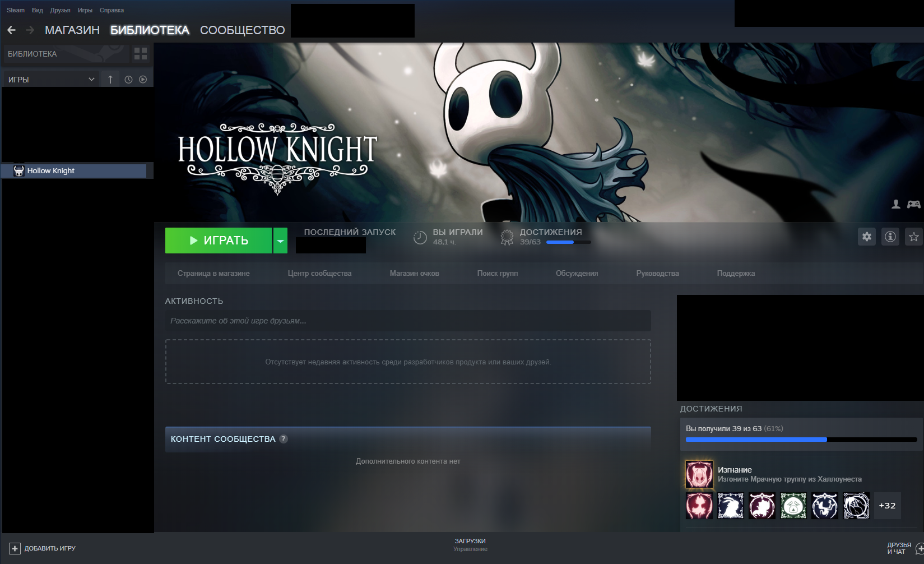Switch to the МАГАЗИН tab
This screenshot has width=924, height=564.
click(72, 30)
